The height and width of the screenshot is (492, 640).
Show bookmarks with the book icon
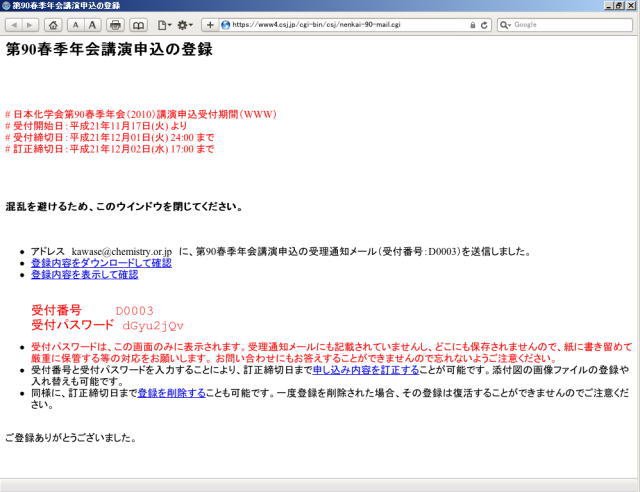pos(138,24)
